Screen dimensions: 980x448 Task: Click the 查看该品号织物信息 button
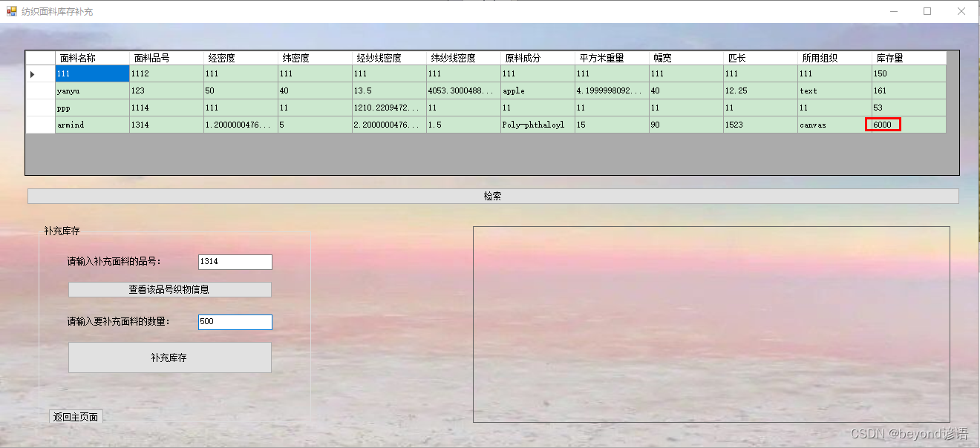pyautogui.click(x=169, y=289)
